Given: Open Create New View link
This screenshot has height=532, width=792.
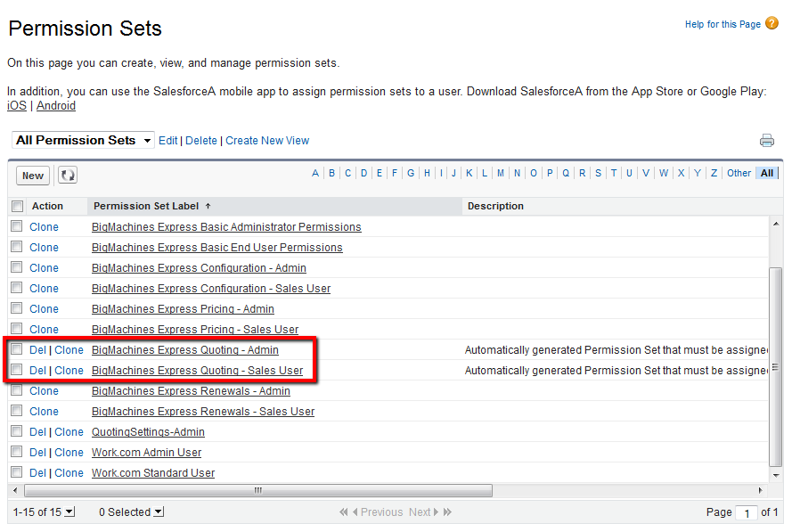Looking at the screenshot, I should click(x=267, y=141).
